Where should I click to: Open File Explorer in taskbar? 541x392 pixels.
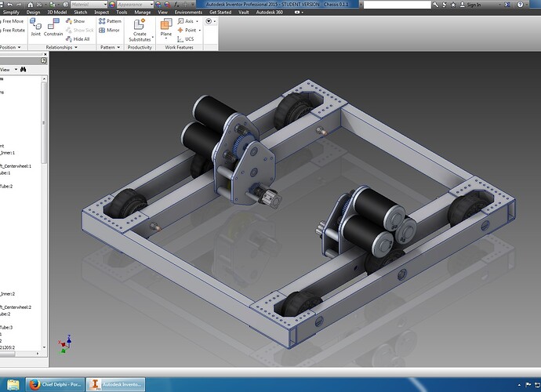coord(13,384)
